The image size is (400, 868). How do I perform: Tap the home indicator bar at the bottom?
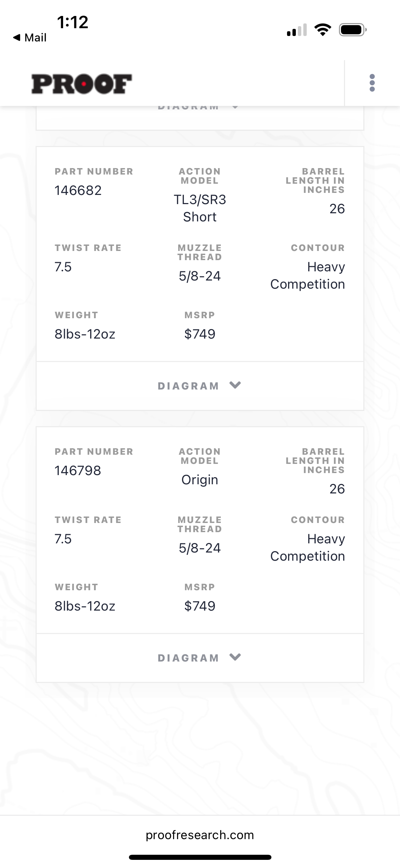coord(200,857)
